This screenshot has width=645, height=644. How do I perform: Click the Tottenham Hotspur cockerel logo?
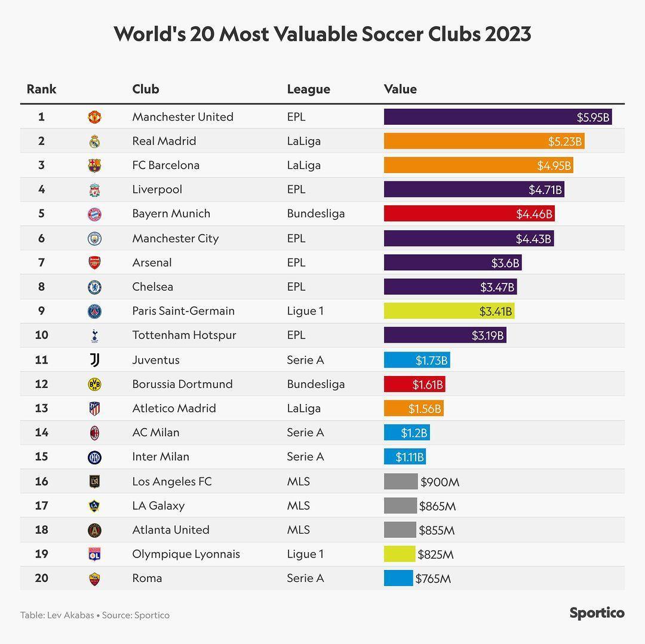(94, 336)
